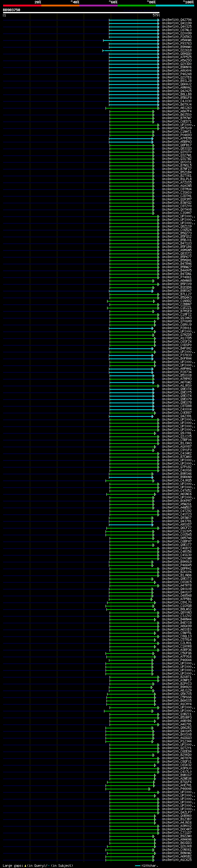Open hit UniRef100_Q41199
The width and height of the screenshot is (197, 868).
point(176,23)
